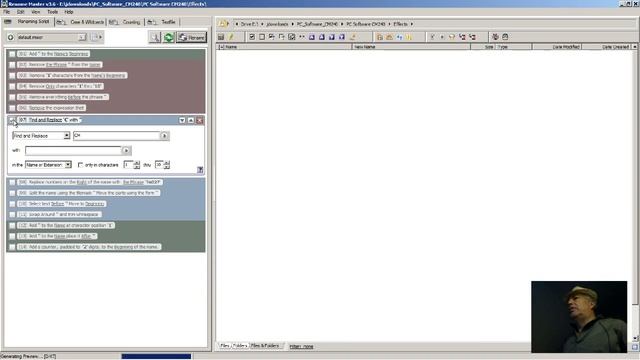This screenshot has height=360, width=640.
Task: Enable step 04 Remove Only characters checkbox
Action: click(12, 86)
